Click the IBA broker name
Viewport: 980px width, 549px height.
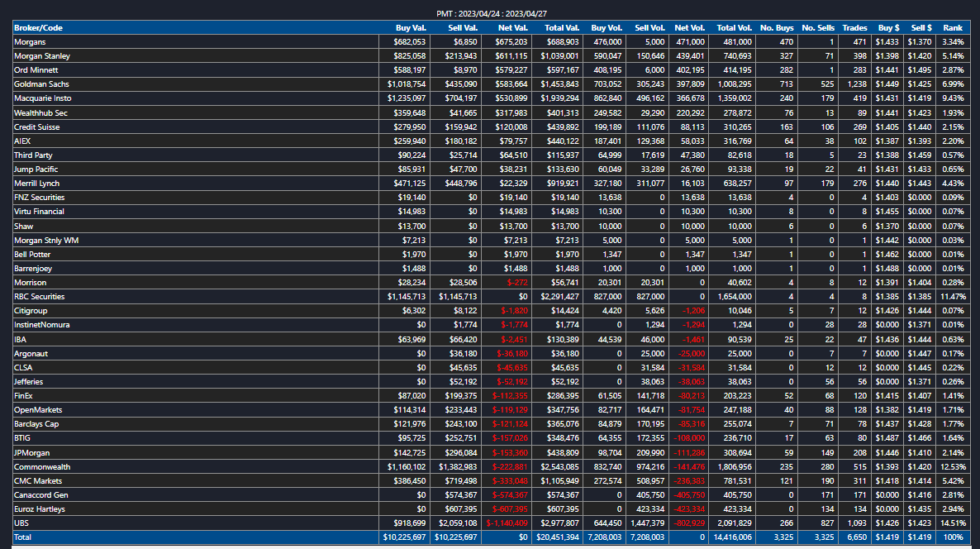[x=20, y=340]
